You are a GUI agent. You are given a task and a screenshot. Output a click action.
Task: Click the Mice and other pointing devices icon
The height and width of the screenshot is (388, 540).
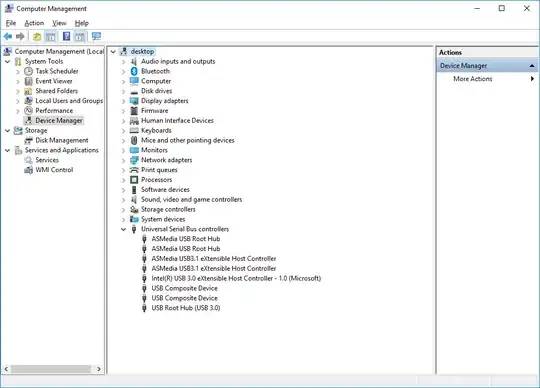134,140
